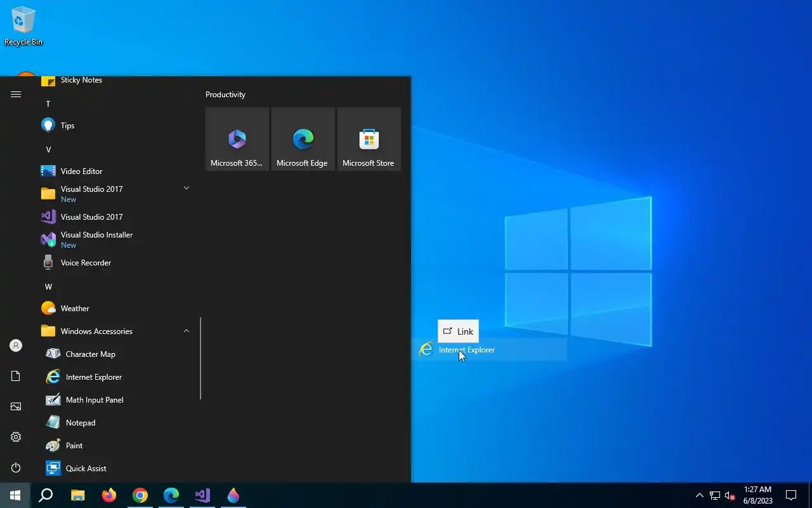Open the Recycle Bin desktop icon
Image resolution: width=812 pixels, height=508 pixels.
(23, 27)
